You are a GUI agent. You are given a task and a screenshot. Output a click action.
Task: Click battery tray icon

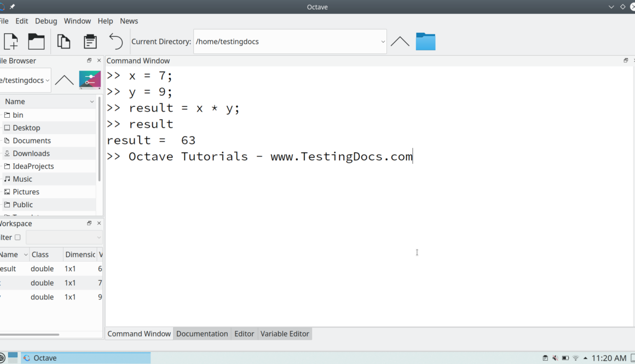[x=565, y=358]
